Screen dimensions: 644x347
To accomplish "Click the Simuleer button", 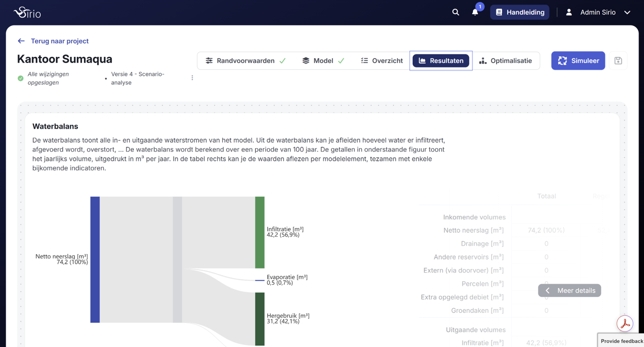I will pos(578,61).
